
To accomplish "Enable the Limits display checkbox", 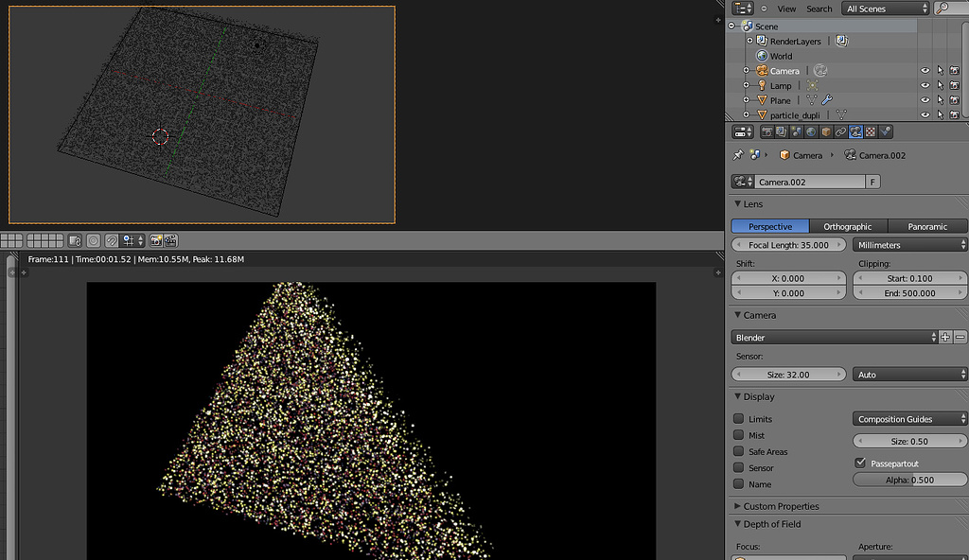I will point(738,418).
